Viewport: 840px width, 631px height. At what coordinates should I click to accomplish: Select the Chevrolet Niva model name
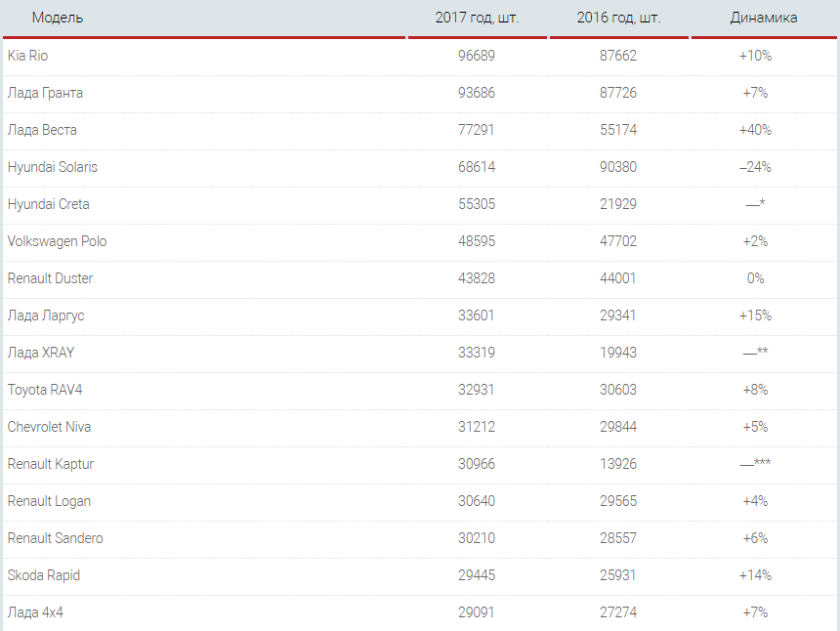click(x=49, y=427)
